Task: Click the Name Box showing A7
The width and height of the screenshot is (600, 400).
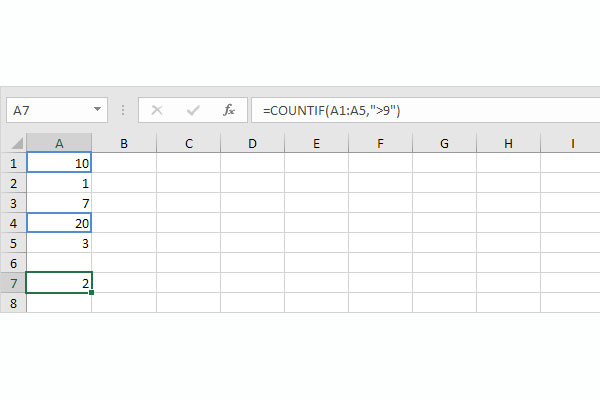Action: tap(48, 110)
